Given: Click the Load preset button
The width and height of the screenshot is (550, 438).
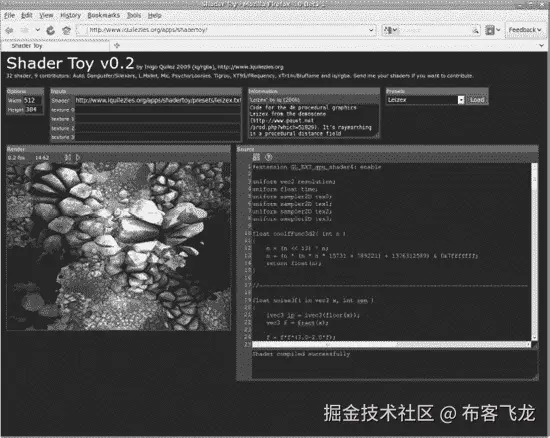Looking at the screenshot, I should [477, 100].
